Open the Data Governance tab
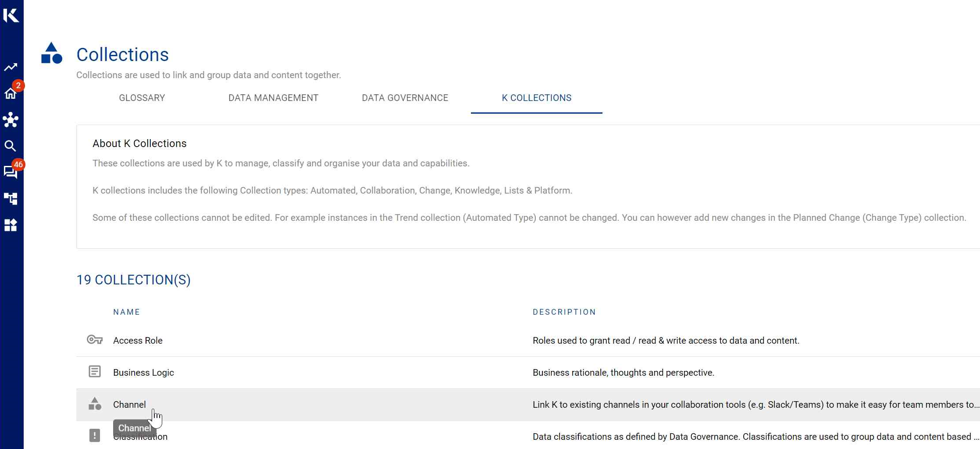 (405, 98)
